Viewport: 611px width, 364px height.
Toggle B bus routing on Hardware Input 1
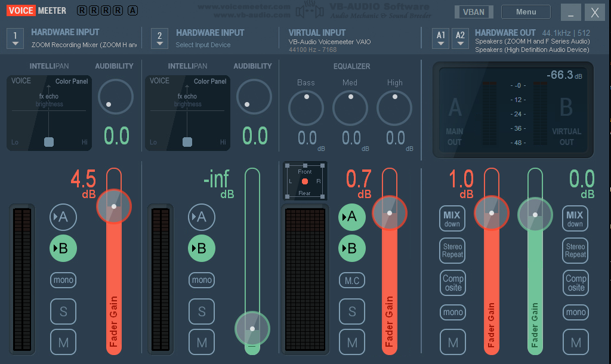(63, 248)
